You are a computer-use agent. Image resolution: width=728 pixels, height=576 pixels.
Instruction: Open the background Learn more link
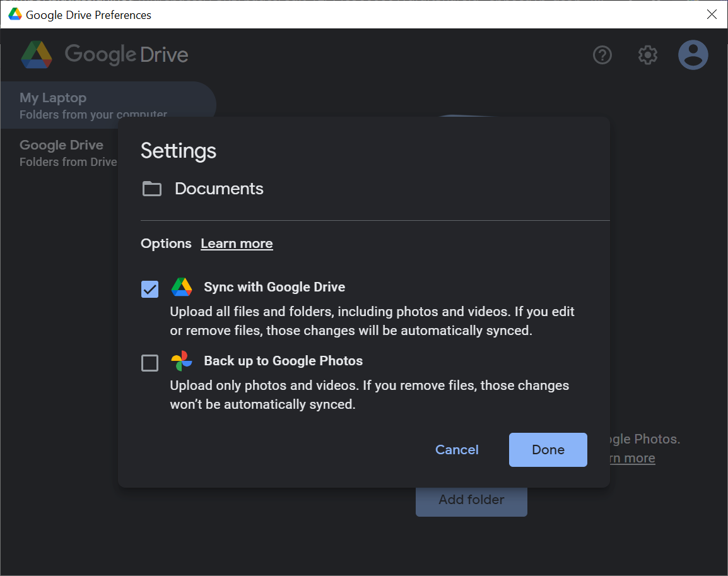coord(632,458)
